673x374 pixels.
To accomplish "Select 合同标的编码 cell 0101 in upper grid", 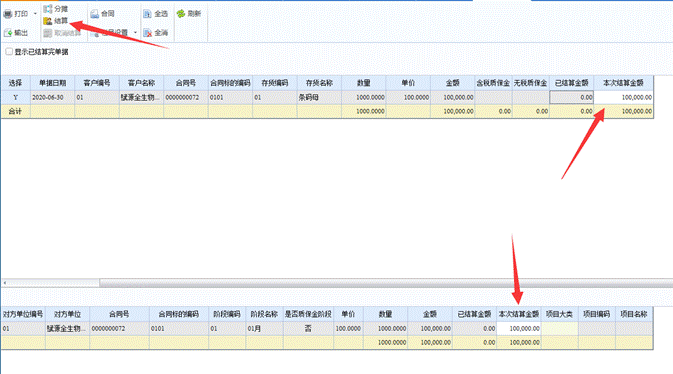I will [x=230, y=97].
